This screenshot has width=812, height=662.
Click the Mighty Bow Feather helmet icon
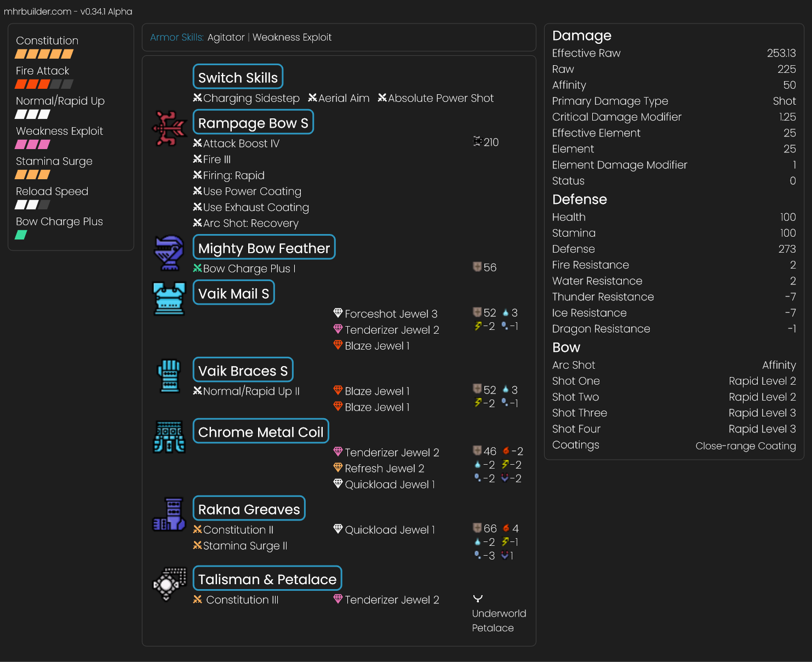pyautogui.click(x=169, y=253)
